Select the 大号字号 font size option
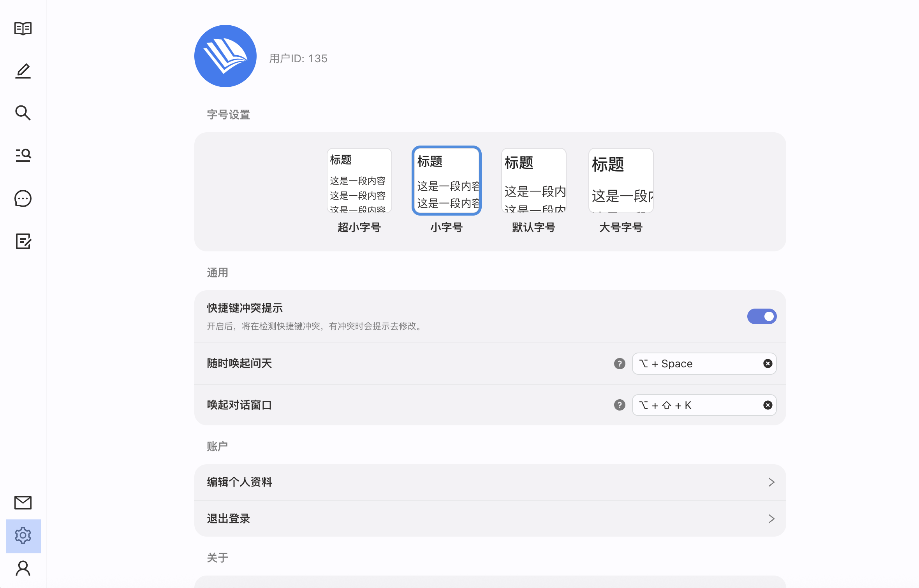The image size is (919, 588). 621,190
